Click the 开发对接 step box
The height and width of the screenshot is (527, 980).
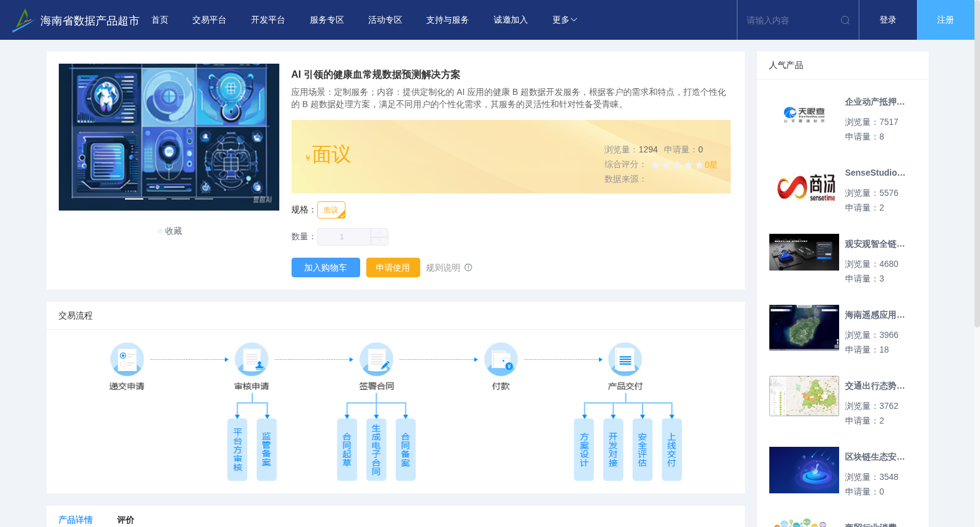click(x=613, y=450)
